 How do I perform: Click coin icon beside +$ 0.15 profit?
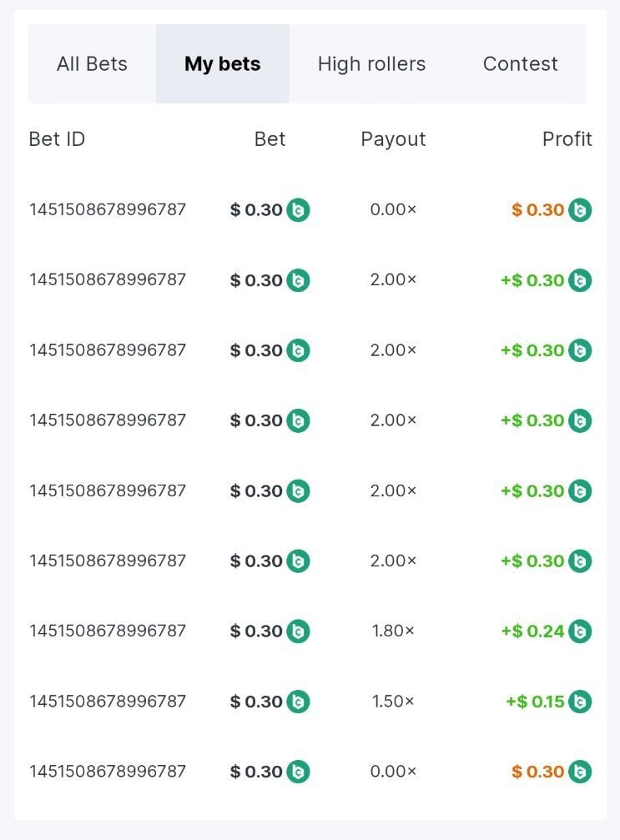click(580, 702)
